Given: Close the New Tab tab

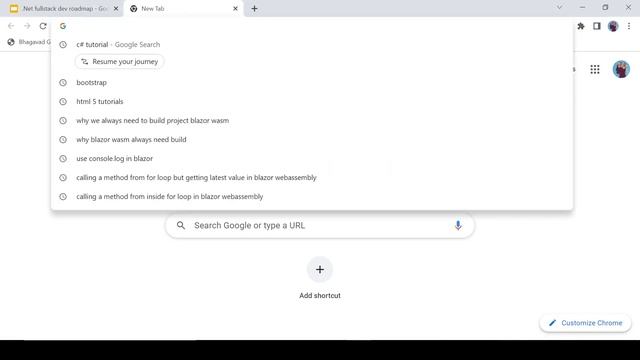Looking at the screenshot, I should (x=235, y=9).
